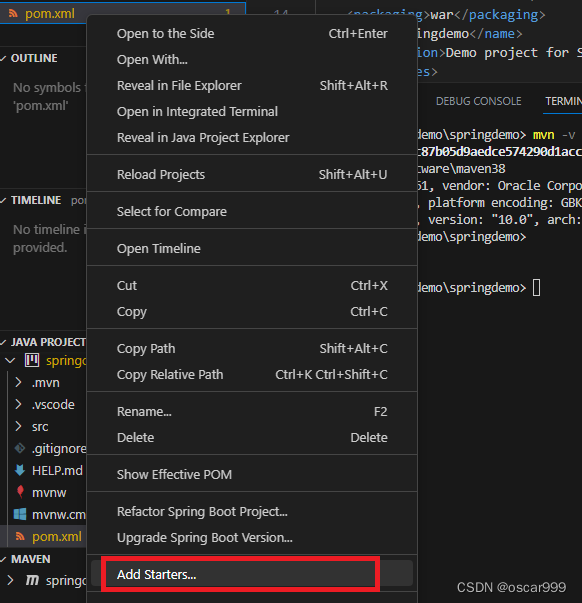Click the Java project icon beside springdemo
The height and width of the screenshot is (603, 582).
coord(32,361)
